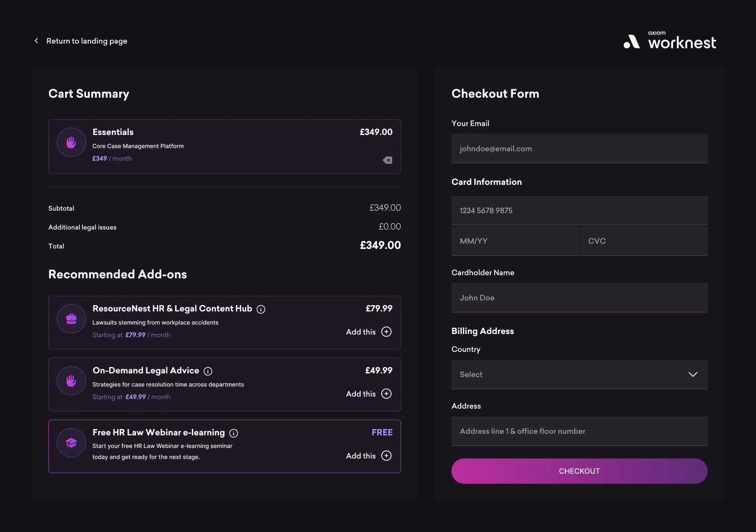756x532 pixels.
Task: Click plus icon to add On-Demand Legal Advice
Action: (386, 394)
